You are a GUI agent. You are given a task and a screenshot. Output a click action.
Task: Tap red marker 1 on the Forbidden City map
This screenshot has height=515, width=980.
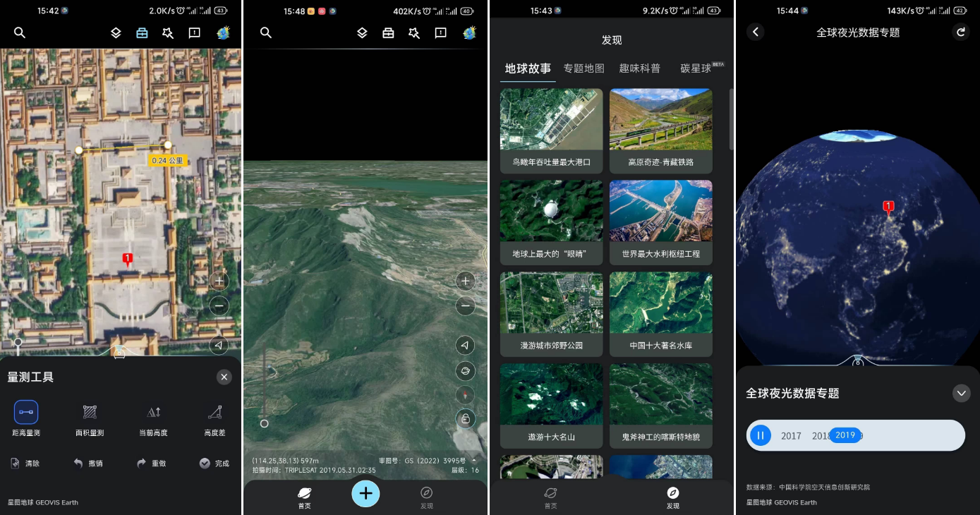pyautogui.click(x=128, y=259)
